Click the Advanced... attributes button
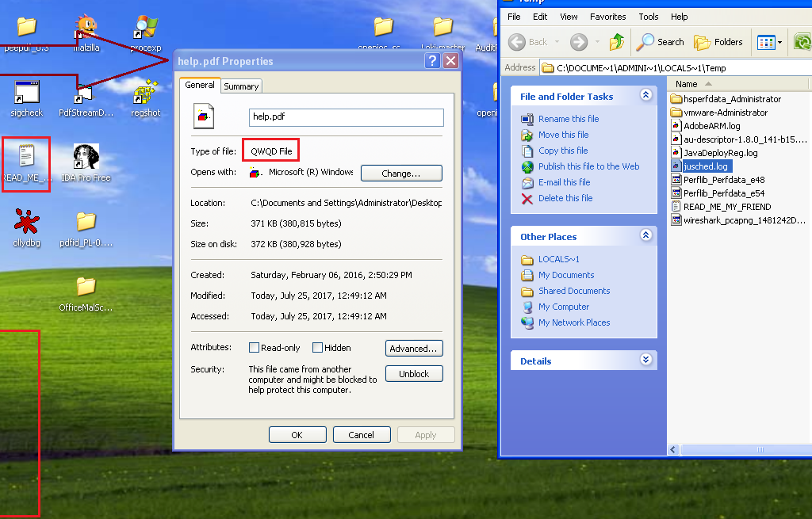The width and height of the screenshot is (812, 519). (414, 348)
